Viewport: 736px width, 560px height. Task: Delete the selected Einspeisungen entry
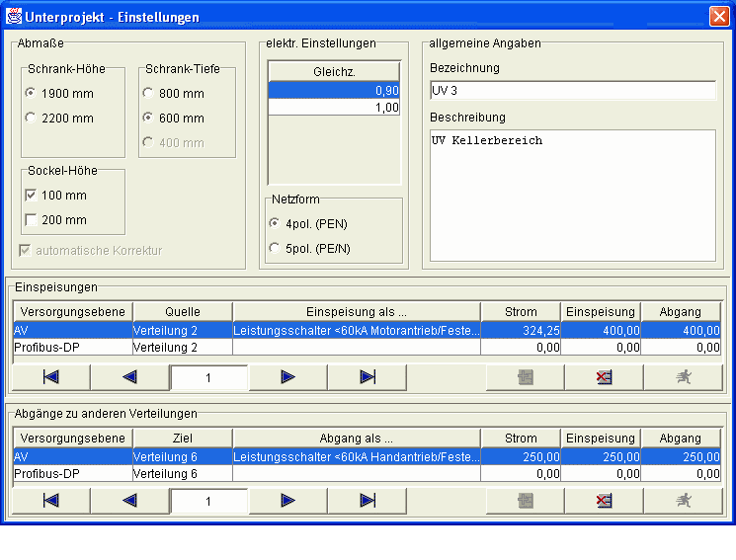604,377
